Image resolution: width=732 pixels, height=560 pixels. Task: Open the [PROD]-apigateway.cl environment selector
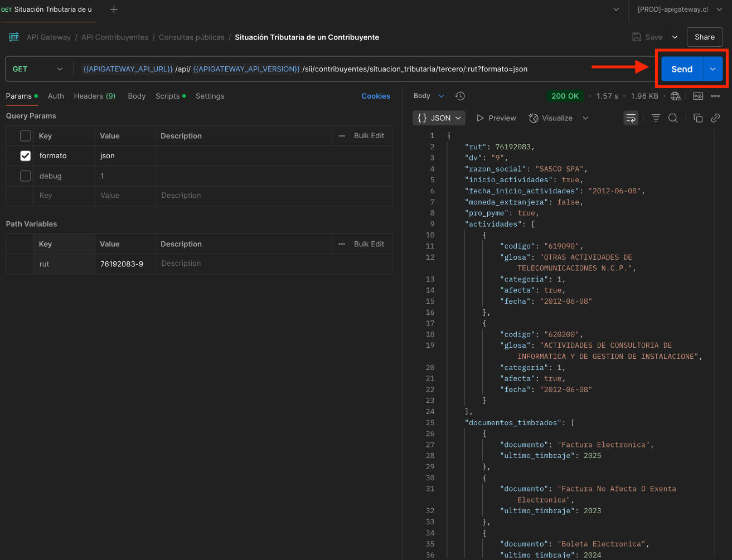click(x=678, y=9)
